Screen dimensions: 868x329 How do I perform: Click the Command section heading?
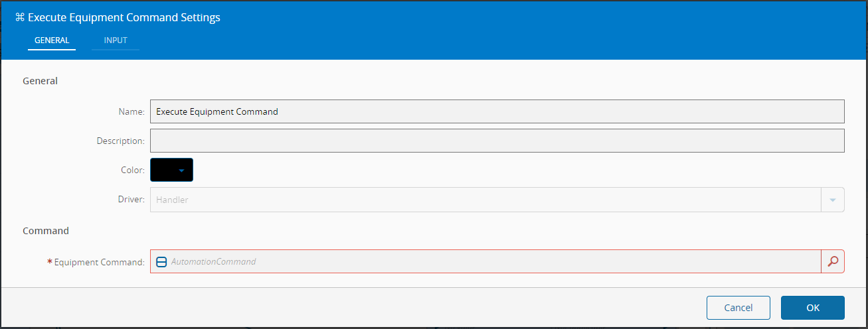46,231
